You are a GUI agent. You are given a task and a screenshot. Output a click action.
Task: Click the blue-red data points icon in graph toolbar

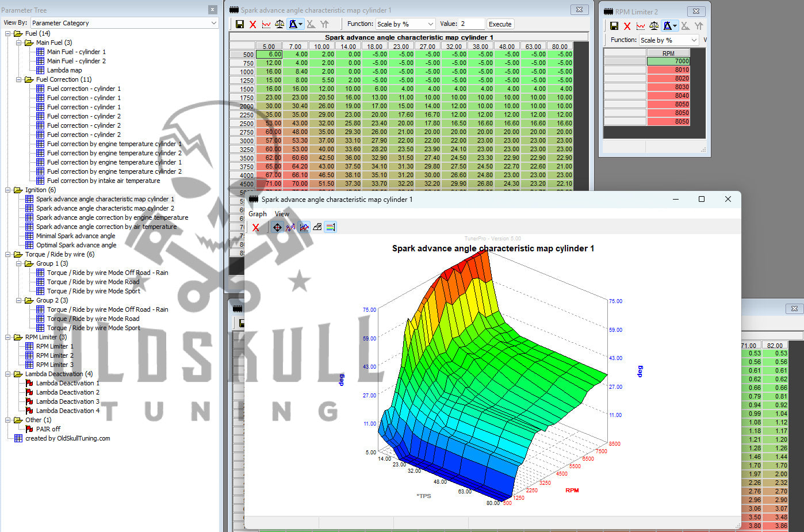coord(290,227)
